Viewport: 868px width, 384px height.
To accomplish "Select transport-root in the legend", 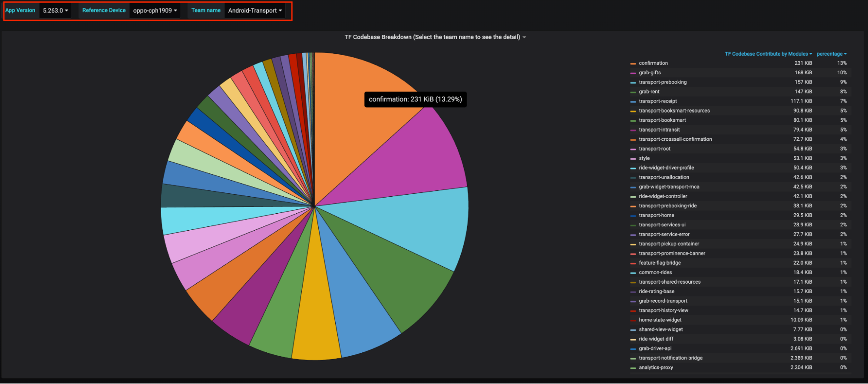I will [x=654, y=149].
